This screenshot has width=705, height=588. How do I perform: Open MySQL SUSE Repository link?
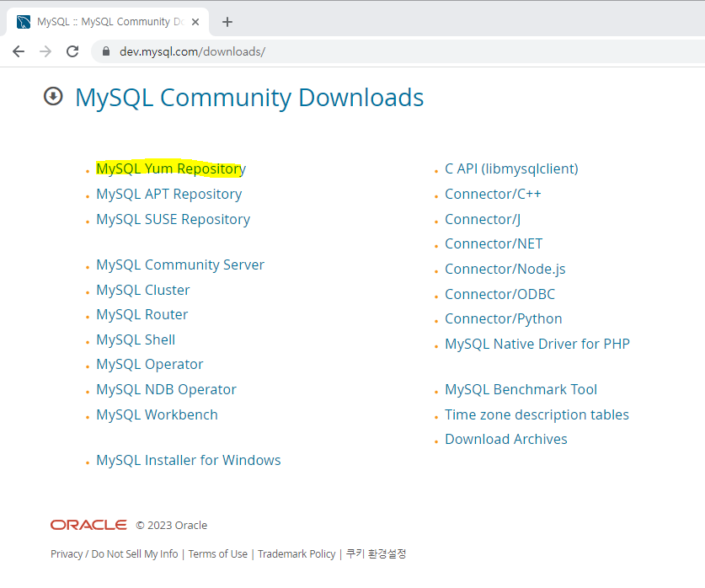click(174, 219)
